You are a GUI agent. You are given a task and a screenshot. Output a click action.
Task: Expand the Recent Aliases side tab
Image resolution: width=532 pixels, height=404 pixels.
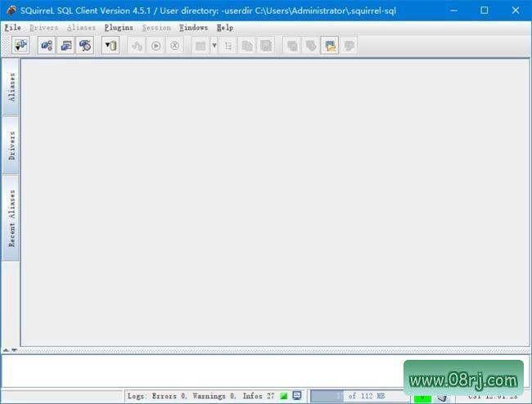tap(11, 218)
